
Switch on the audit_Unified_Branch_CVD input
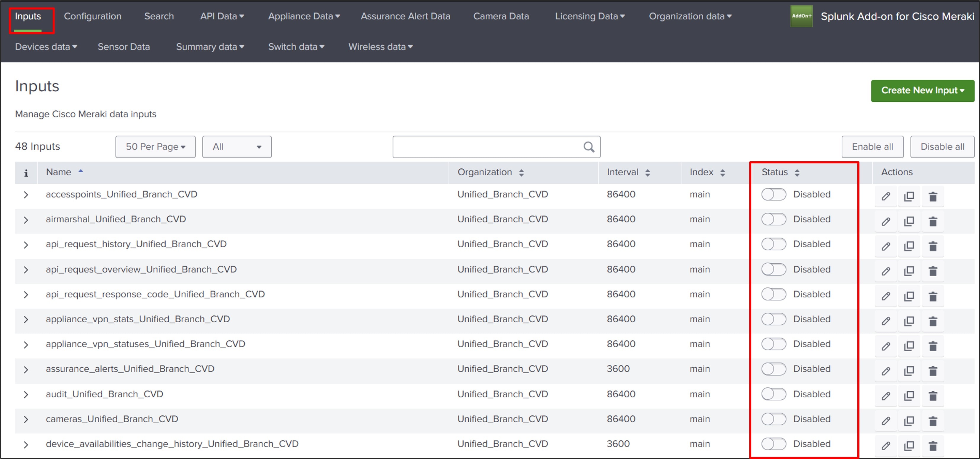pyautogui.click(x=774, y=394)
